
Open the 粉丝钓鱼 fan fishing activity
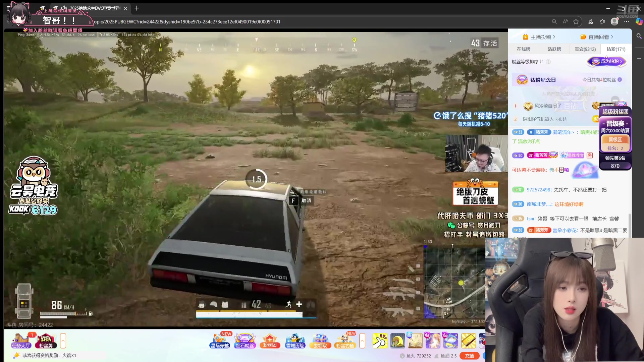(345, 341)
